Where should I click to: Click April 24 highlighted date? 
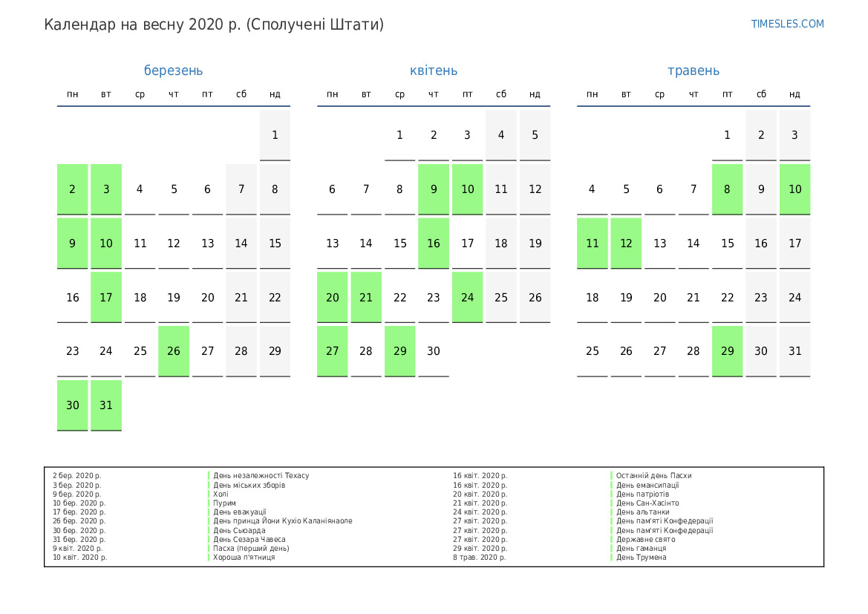pos(467,297)
